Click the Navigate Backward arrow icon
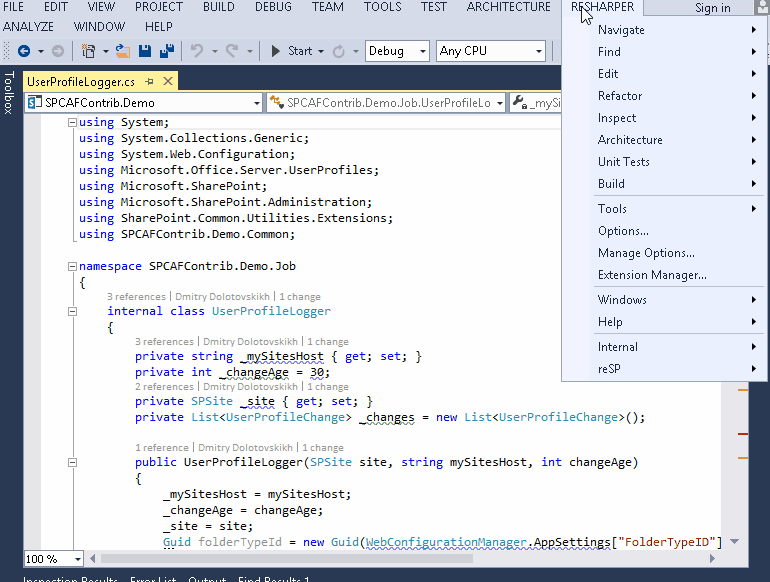Screen dimensions: 770x582 point(23,51)
